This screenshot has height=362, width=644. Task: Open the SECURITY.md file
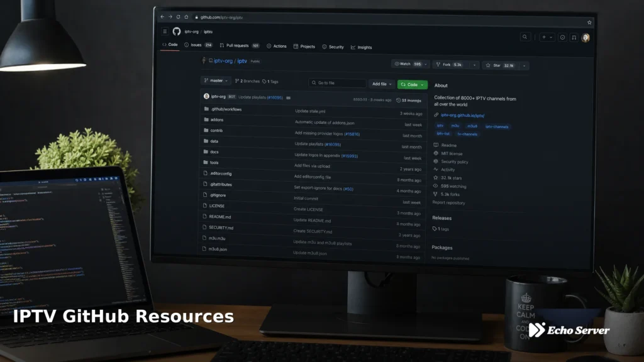coord(221,228)
